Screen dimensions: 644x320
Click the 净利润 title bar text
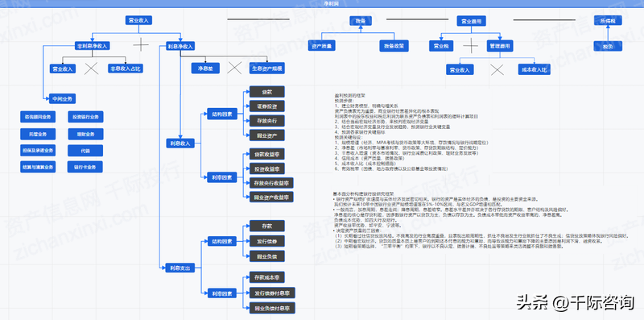click(x=331, y=3)
